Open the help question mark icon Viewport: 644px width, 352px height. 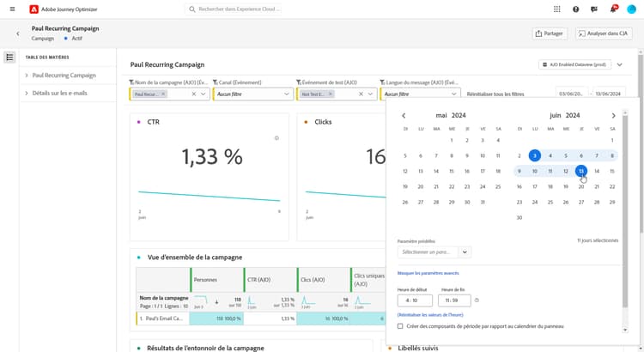point(576,9)
